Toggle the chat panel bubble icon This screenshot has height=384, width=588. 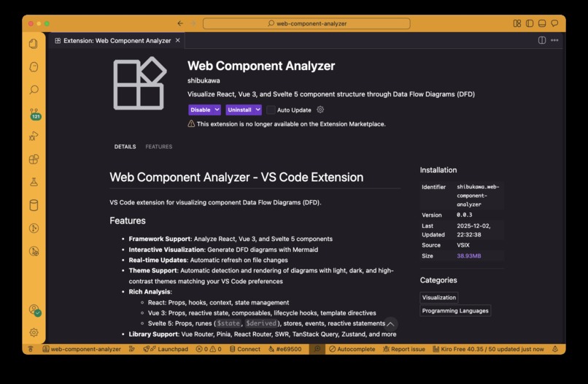[x=554, y=23]
